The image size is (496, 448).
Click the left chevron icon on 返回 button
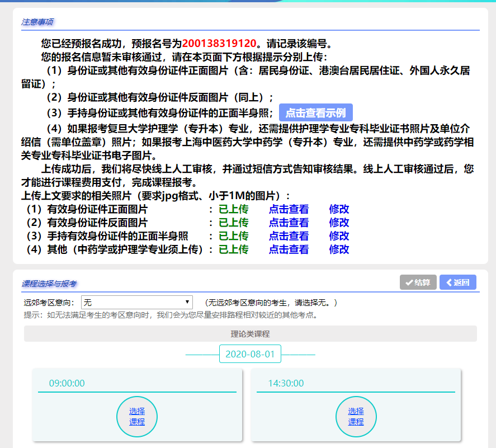click(x=449, y=282)
